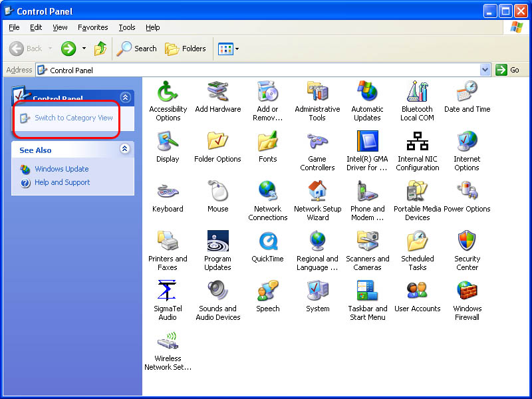Click Switch to Category View link
Screen dimensions: 532x399
pos(74,118)
